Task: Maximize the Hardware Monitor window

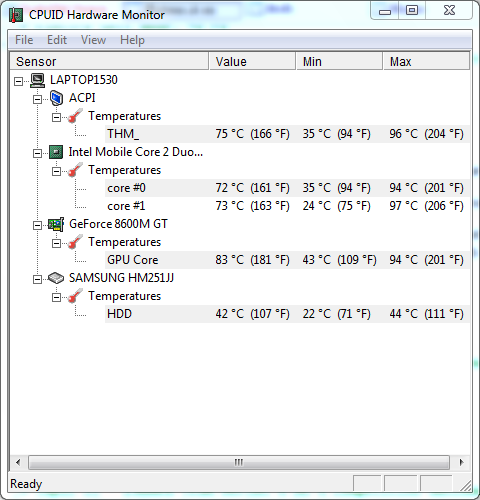Action: [x=412, y=11]
